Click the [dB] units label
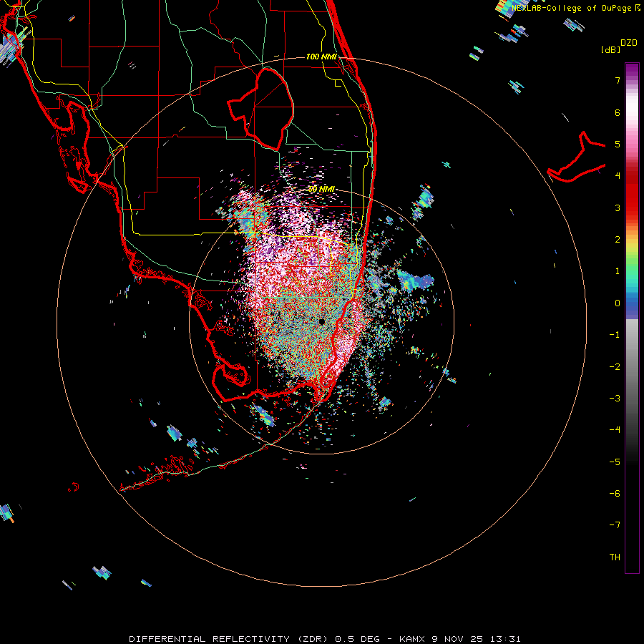The height and width of the screenshot is (644, 644). 611,49
